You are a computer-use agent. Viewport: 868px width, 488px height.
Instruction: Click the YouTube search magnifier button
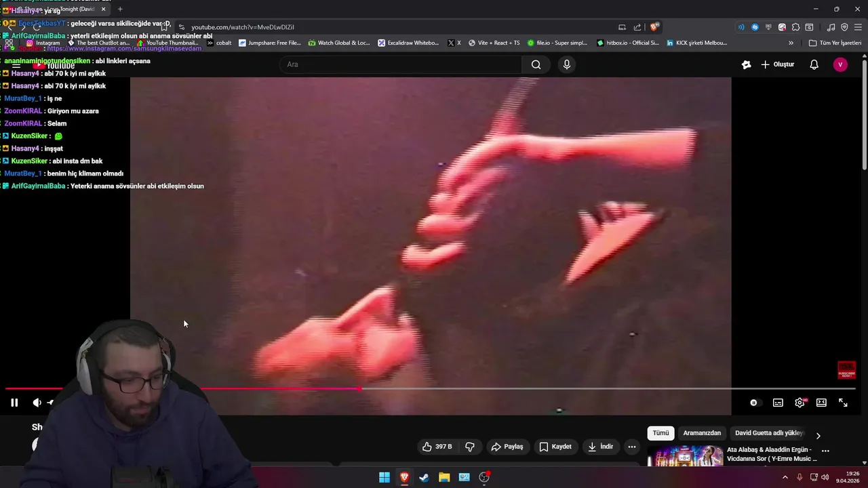tap(536, 64)
